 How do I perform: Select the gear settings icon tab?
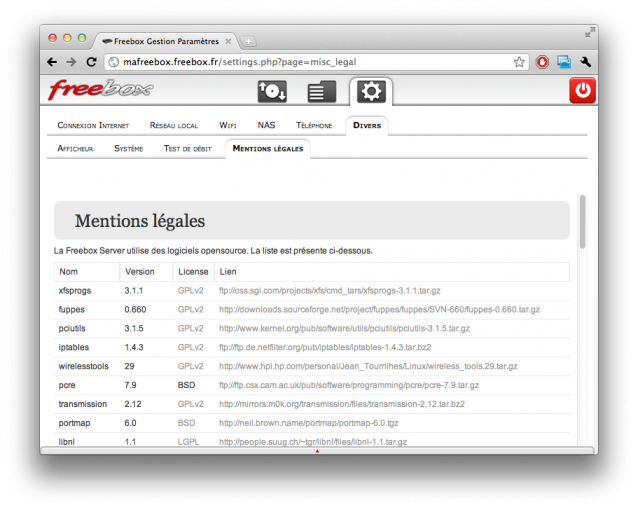pos(371,91)
